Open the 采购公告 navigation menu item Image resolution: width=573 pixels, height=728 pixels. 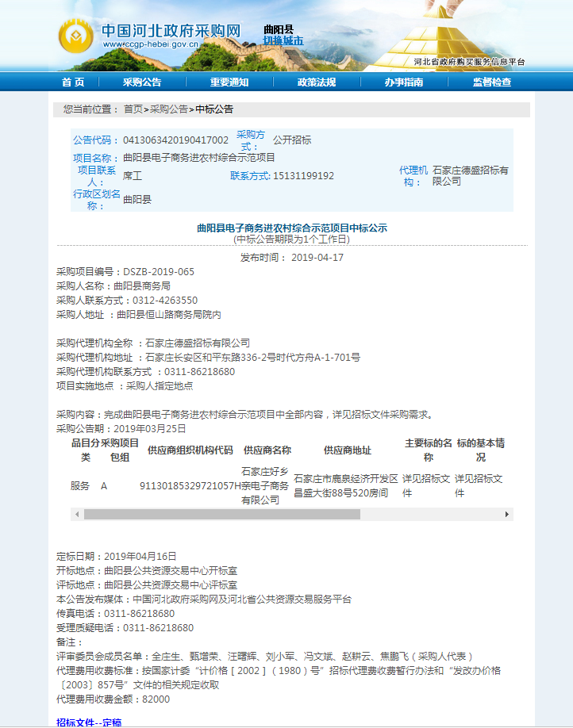tap(142, 82)
